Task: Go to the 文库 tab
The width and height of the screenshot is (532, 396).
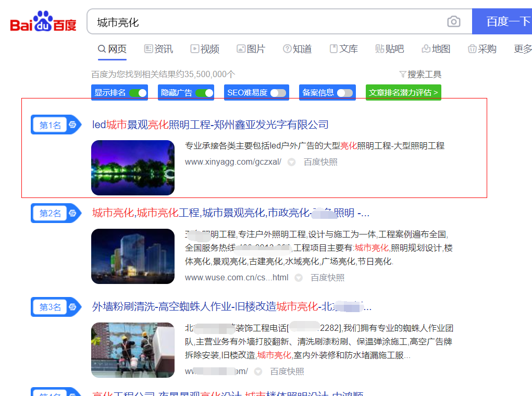Action: pyautogui.click(x=344, y=49)
